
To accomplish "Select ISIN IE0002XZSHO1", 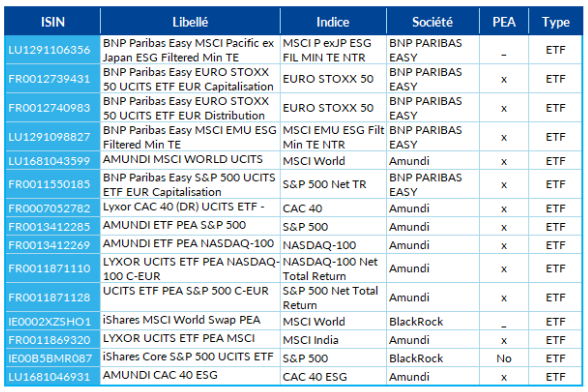I will coord(50,321).
